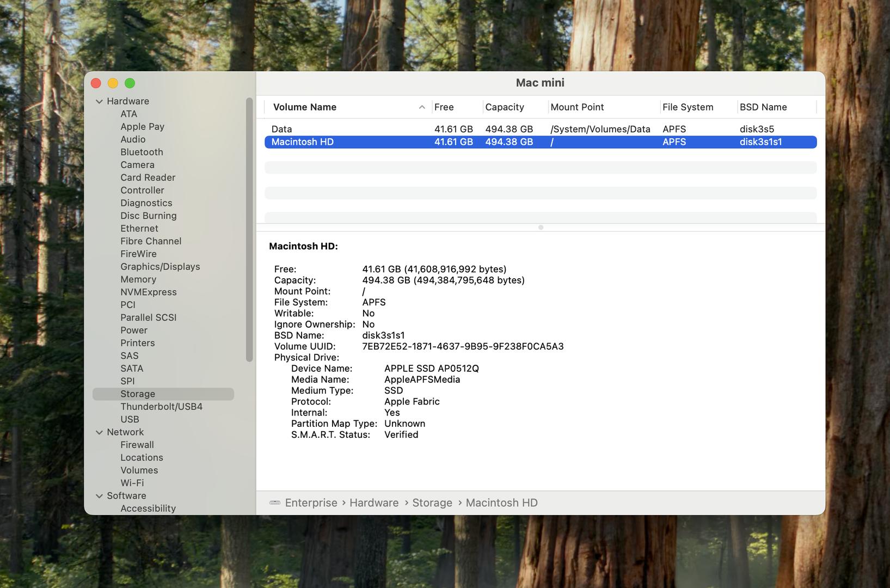Click the Volume UUID value
This screenshot has width=890, height=588.
pos(463,347)
